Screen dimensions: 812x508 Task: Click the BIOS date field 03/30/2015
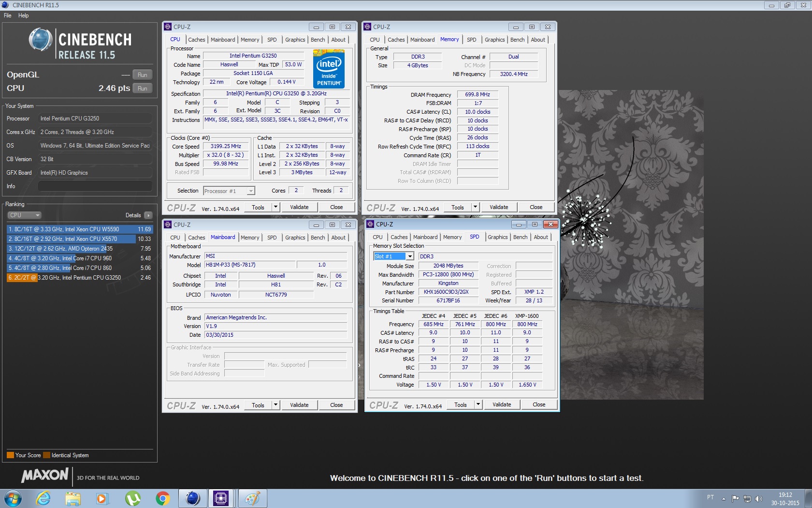[x=276, y=335]
